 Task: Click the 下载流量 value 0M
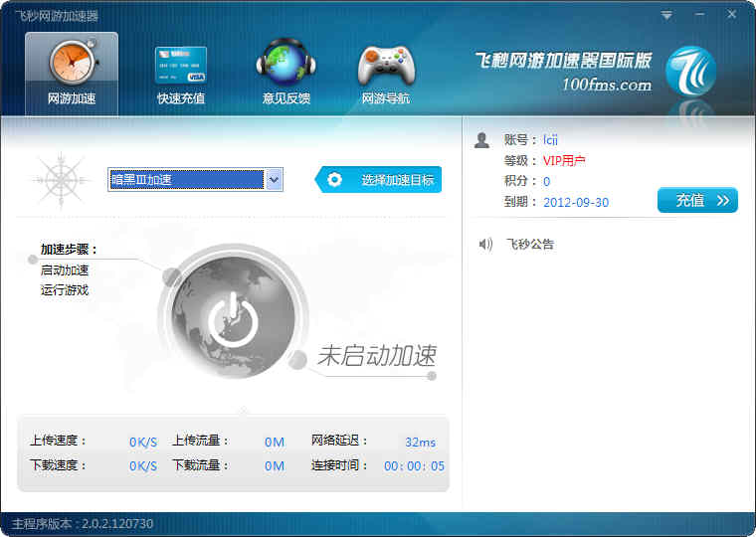275,466
